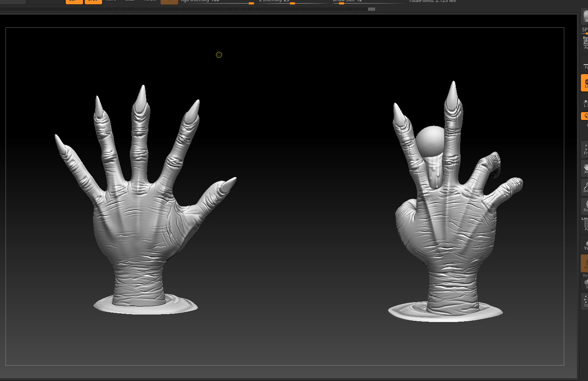
Task: Click the SPix slider on right shelf
Action: (585, 31)
